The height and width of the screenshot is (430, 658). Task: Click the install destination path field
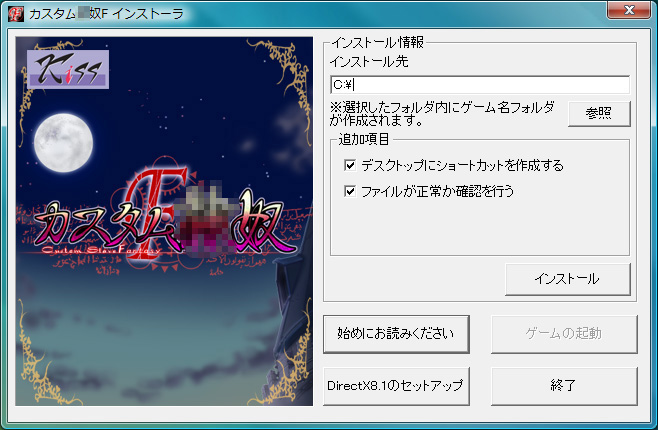point(480,85)
